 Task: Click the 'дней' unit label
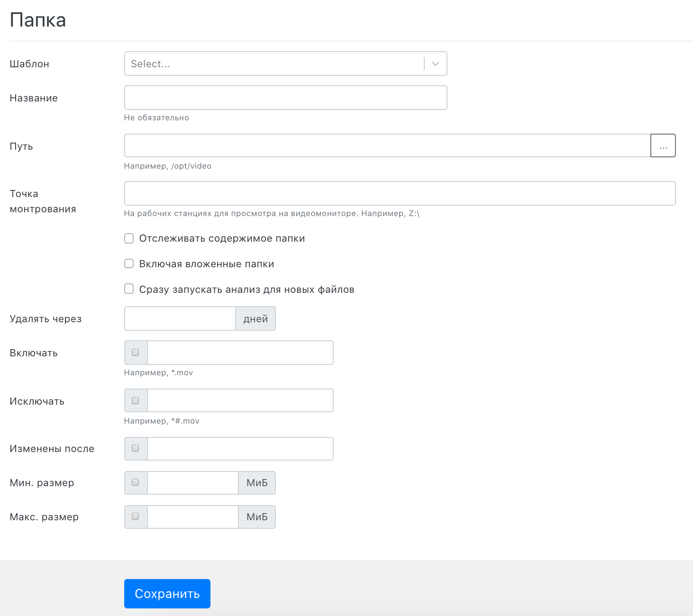[x=255, y=318]
